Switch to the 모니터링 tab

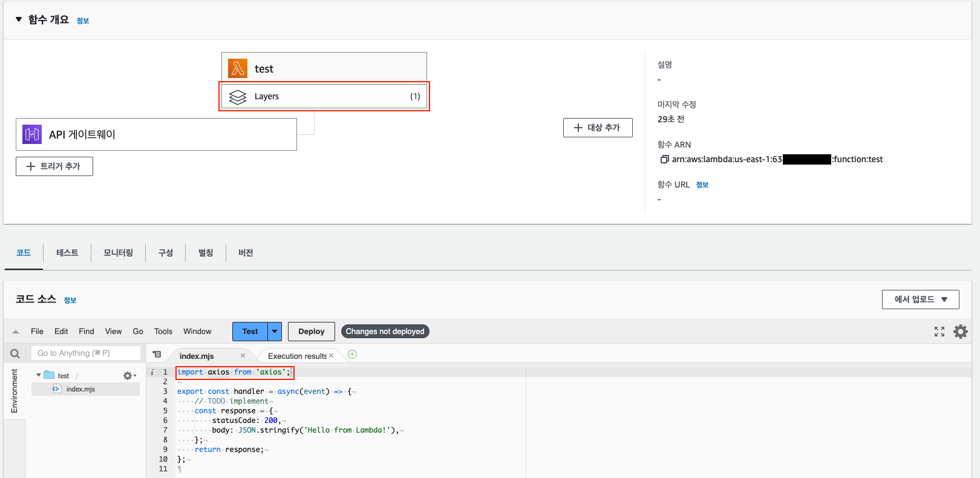pos(118,253)
